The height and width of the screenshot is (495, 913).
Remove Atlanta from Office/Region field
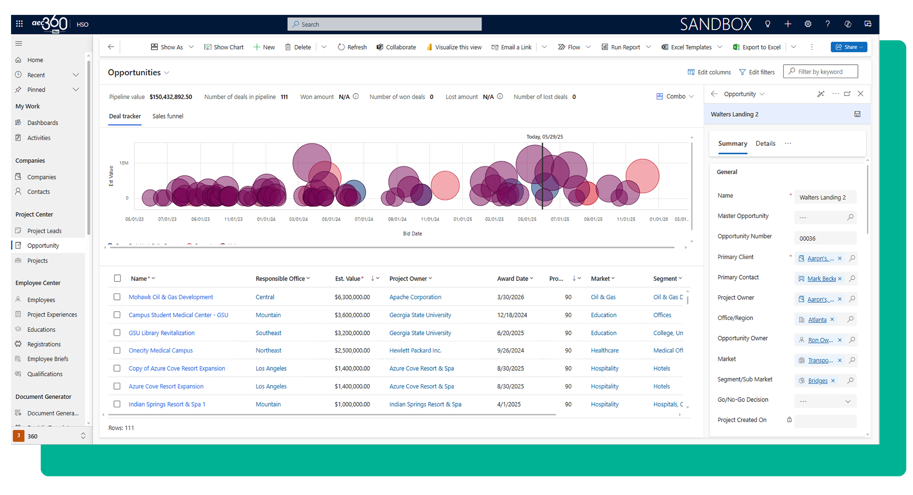click(x=832, y=319)
